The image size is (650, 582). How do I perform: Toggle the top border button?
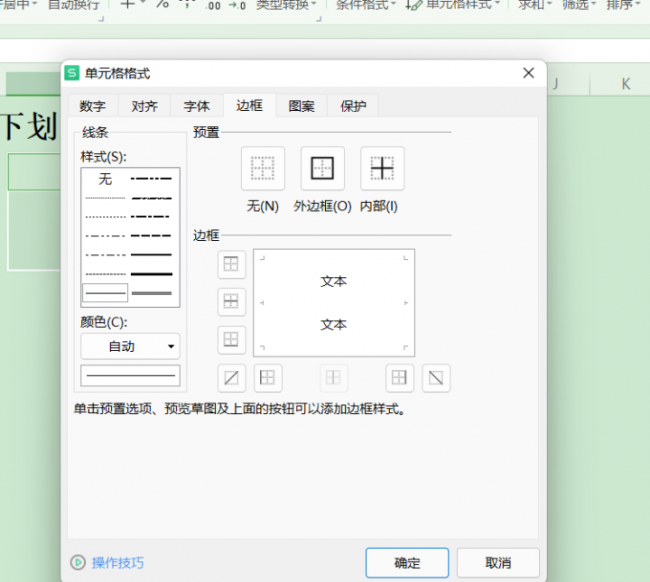[x=231, y=264]
